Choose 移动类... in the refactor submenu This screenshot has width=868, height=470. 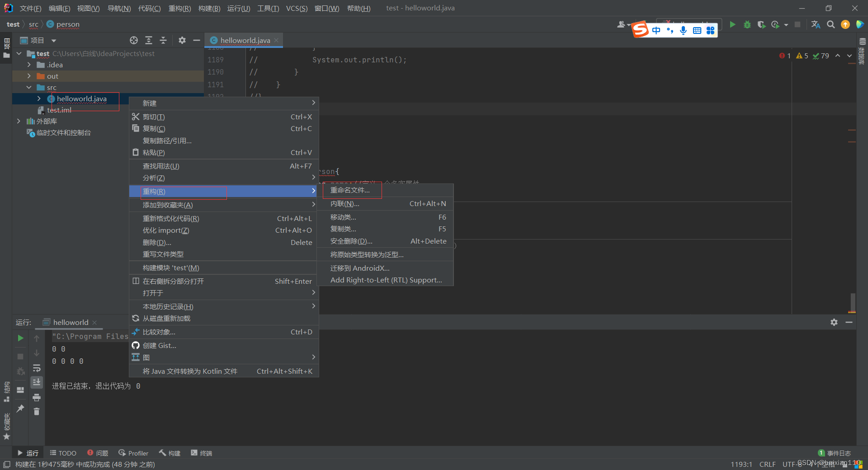click(385, 217)
